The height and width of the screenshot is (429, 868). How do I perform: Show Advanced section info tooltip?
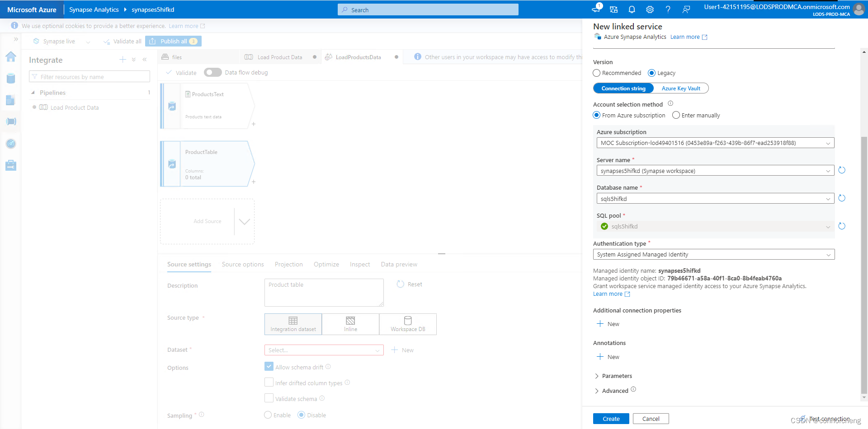[633, 389]
